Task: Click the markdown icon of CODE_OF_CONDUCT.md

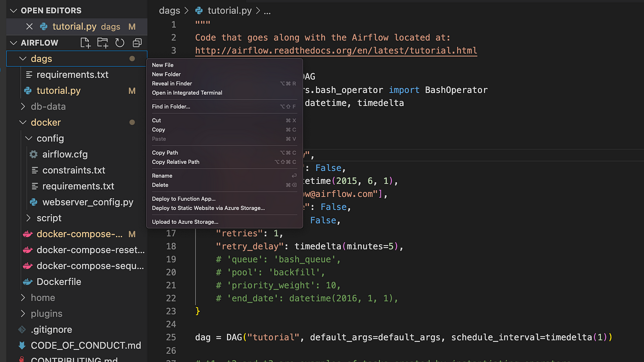Action: pos(22,345)
